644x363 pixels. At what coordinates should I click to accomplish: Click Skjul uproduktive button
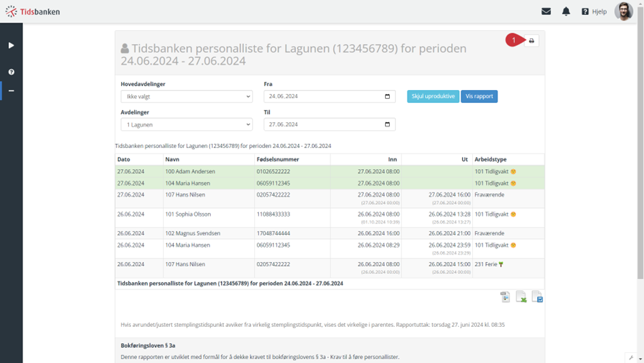(x=433, y=96)
